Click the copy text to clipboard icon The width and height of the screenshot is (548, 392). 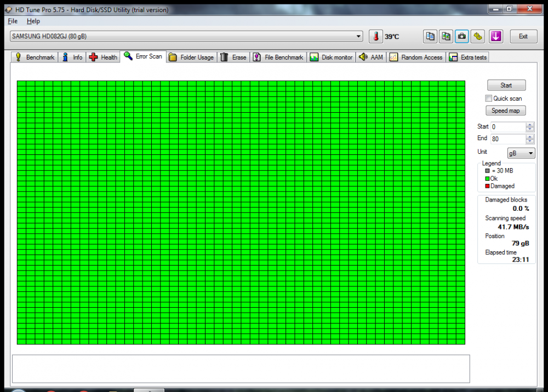pyautogui.click(x=430, y=37)
